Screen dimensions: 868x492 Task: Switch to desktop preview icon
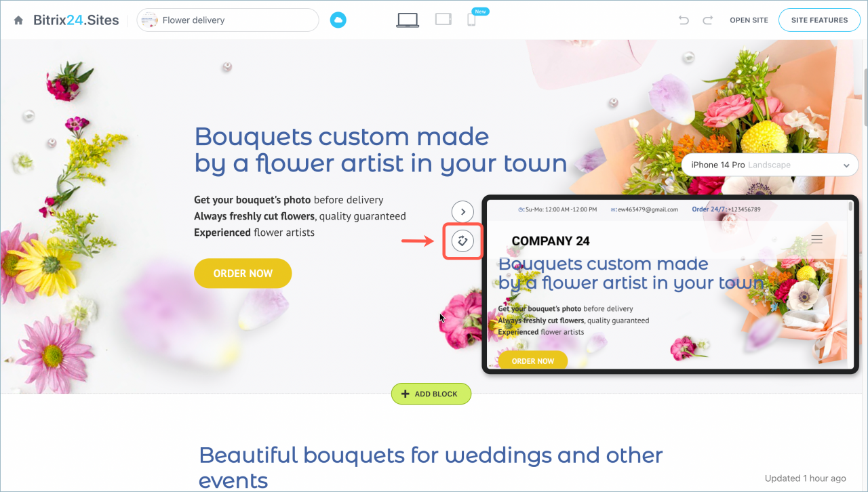pyautogui.click(x=408, y=20)
